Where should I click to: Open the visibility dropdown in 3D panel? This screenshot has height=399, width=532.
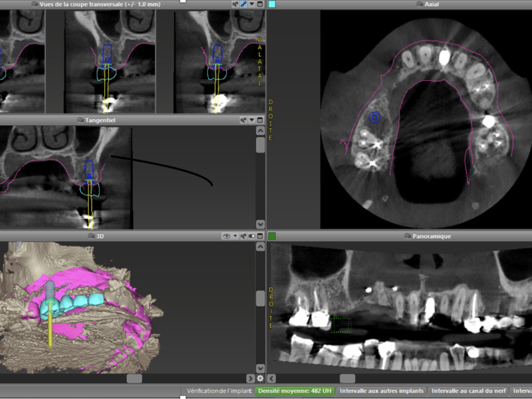(x=235, y=236)
